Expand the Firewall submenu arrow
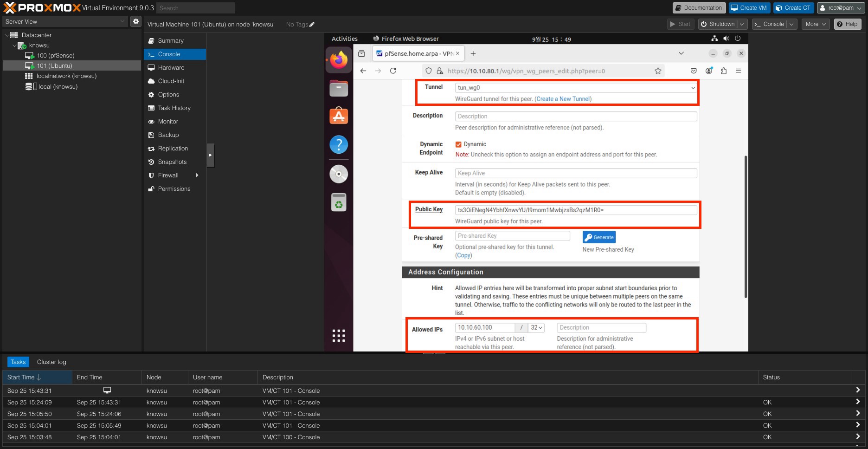The height and width of the screenshot is (449, 868). (197, 176)
